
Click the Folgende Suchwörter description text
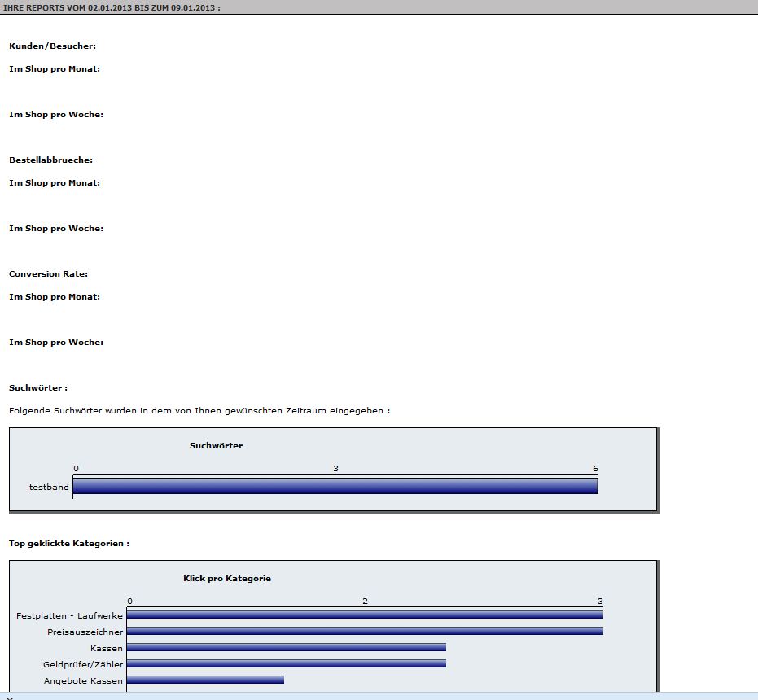[199, 411]
